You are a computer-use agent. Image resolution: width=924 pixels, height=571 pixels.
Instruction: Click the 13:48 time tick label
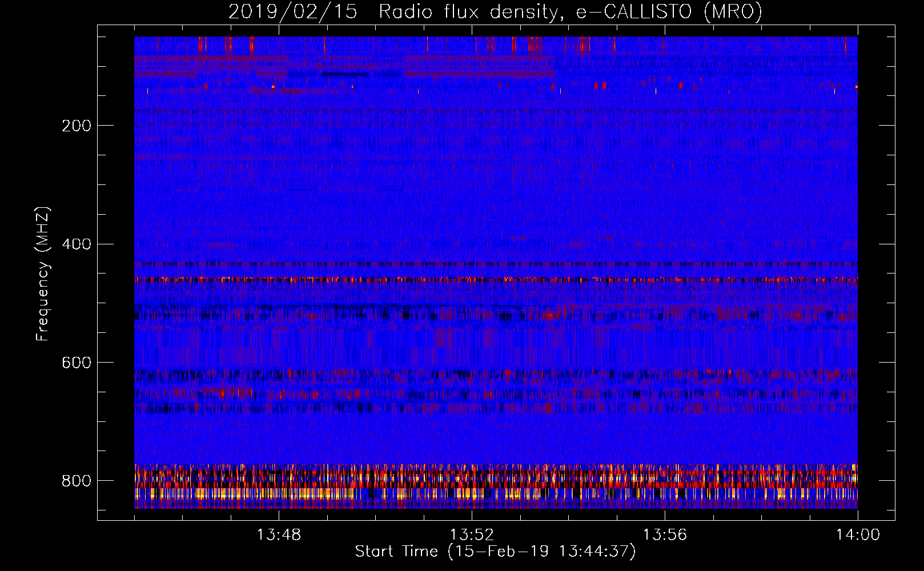(279, 535)
